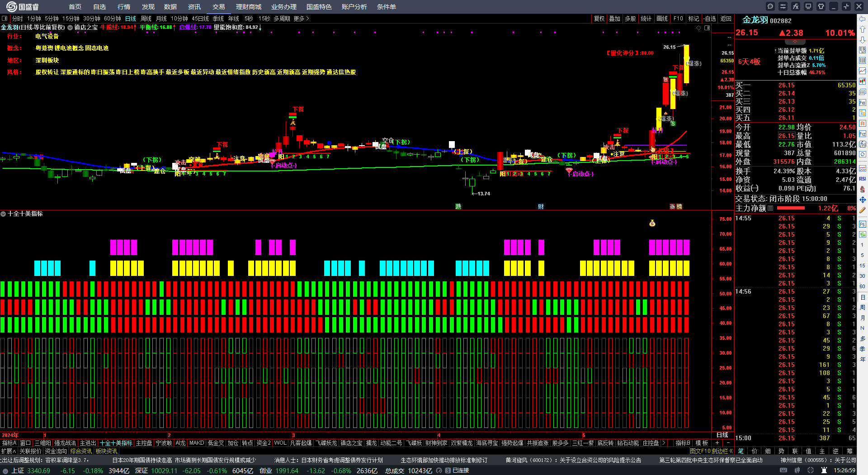Toggle 月 period in right sidebar
The image size is (868, 475).
coord(863,318)
